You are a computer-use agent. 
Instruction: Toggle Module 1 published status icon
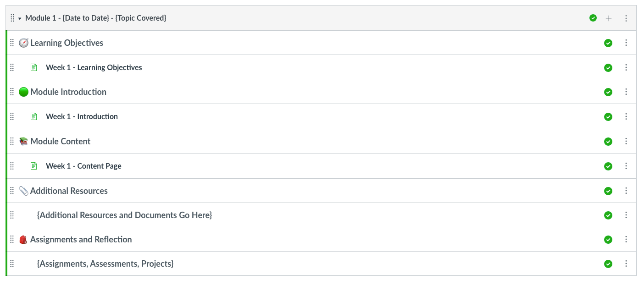(x=593, y=18)
